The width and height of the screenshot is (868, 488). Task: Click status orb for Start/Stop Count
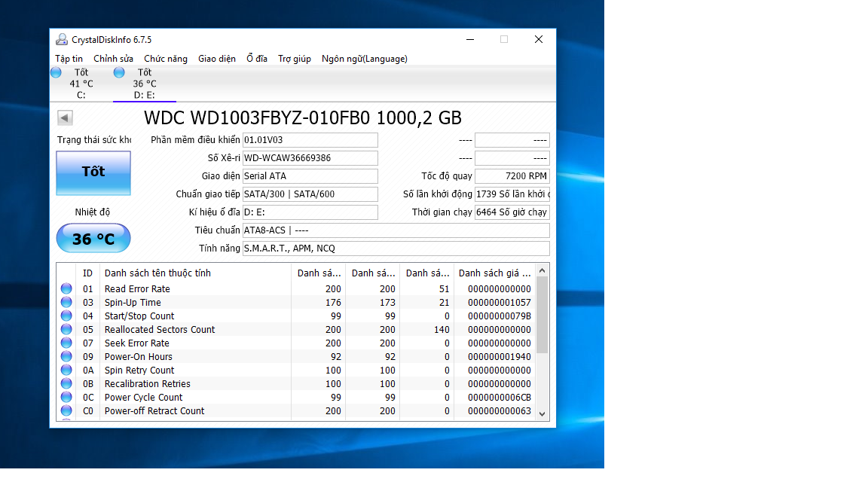click(x=66, y=316)
